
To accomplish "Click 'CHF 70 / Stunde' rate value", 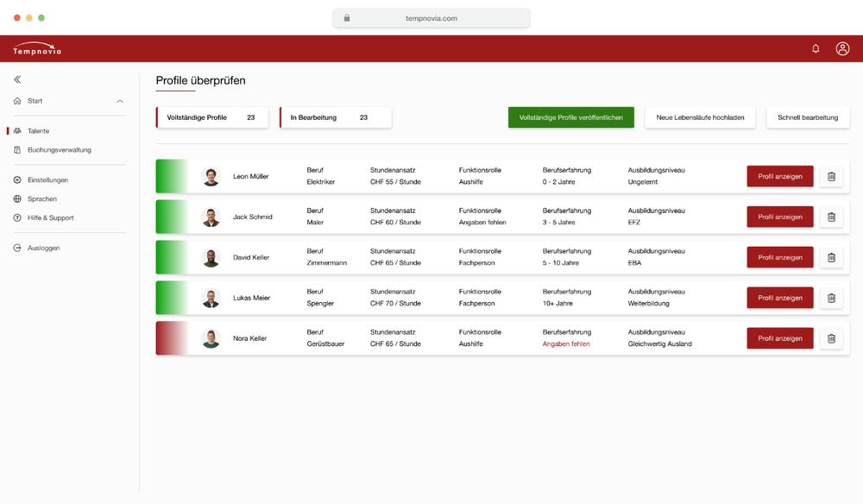I will pyautogui.click(x=395, y=303).
